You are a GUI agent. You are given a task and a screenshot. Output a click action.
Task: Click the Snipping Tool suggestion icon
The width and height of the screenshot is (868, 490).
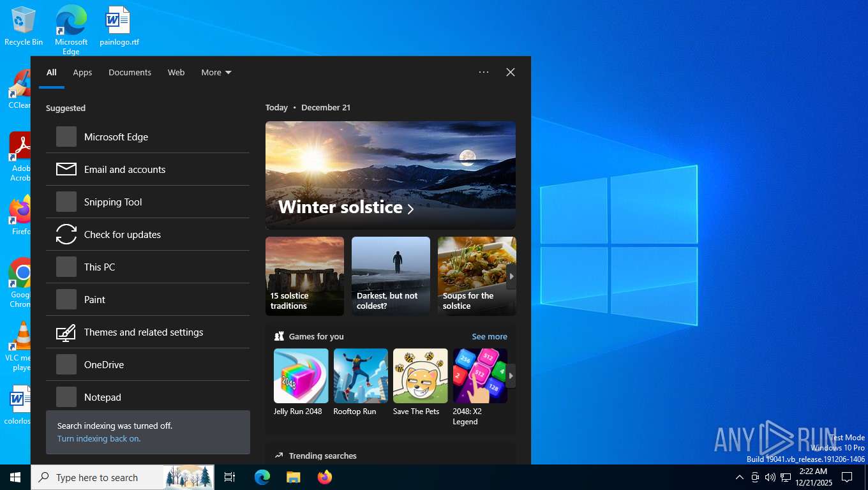[66, 202]
